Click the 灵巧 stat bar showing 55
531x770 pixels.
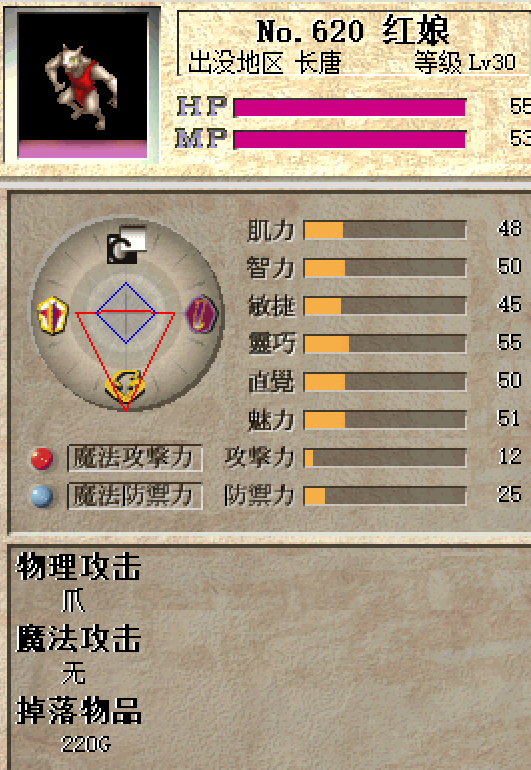[385, 344]
